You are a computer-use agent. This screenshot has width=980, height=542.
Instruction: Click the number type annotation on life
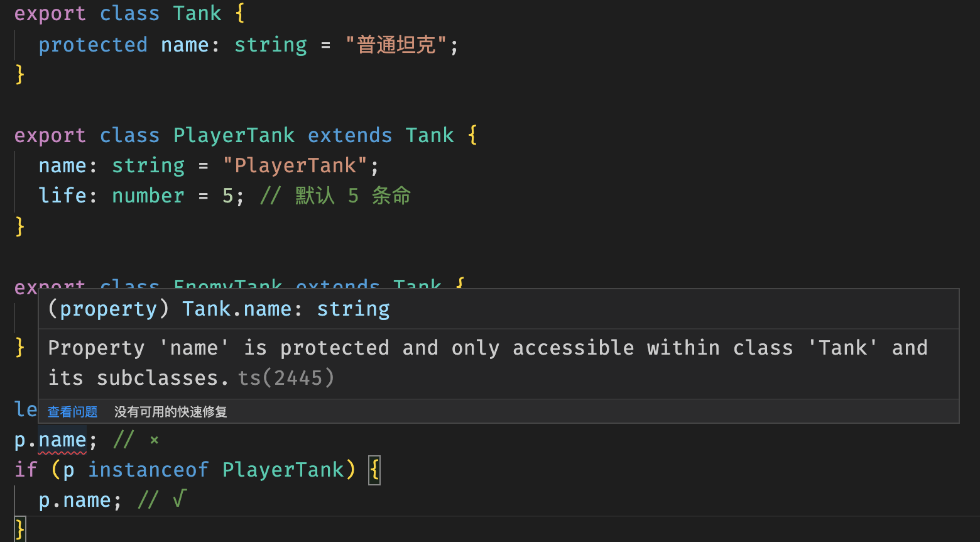148,196
